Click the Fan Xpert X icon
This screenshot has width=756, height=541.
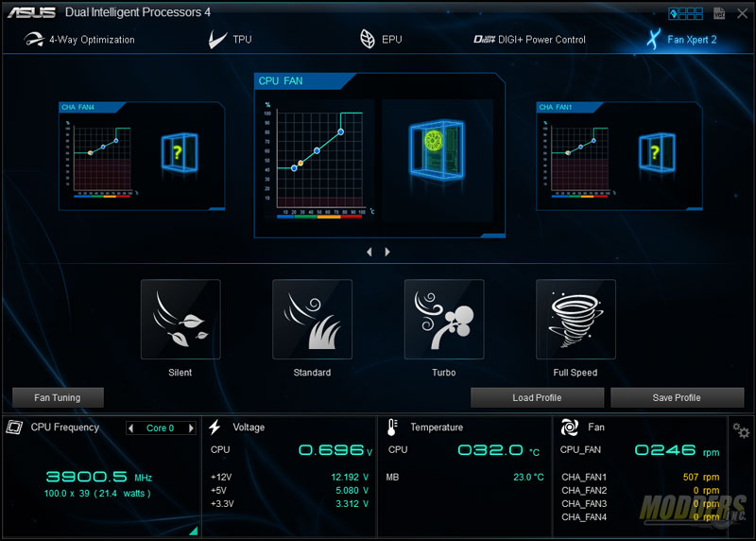[653, 39]
